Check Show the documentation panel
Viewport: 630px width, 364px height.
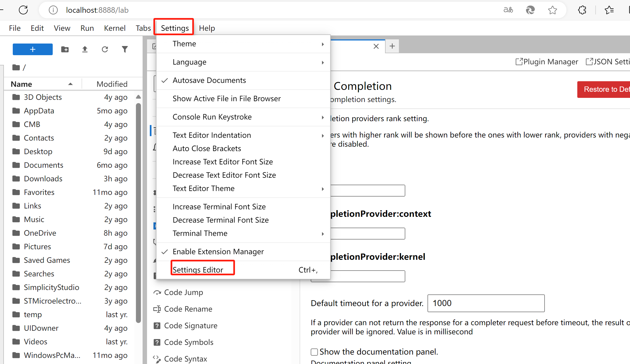[314, 352]
